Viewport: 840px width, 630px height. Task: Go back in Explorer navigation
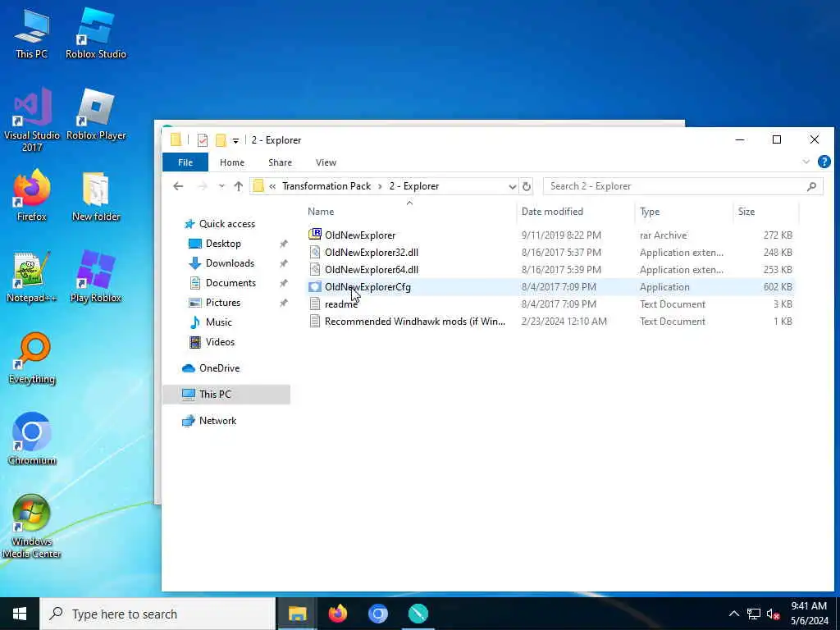(x=178, y=186)
